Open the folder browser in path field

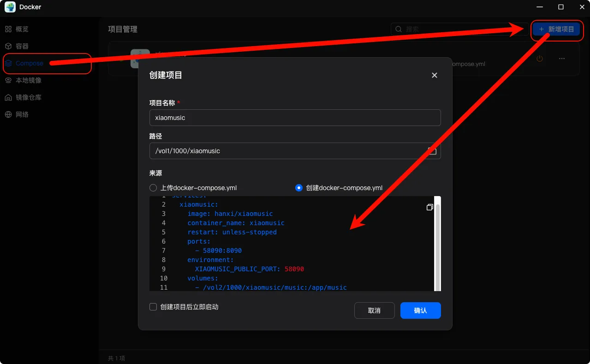[x=432, y=151]
